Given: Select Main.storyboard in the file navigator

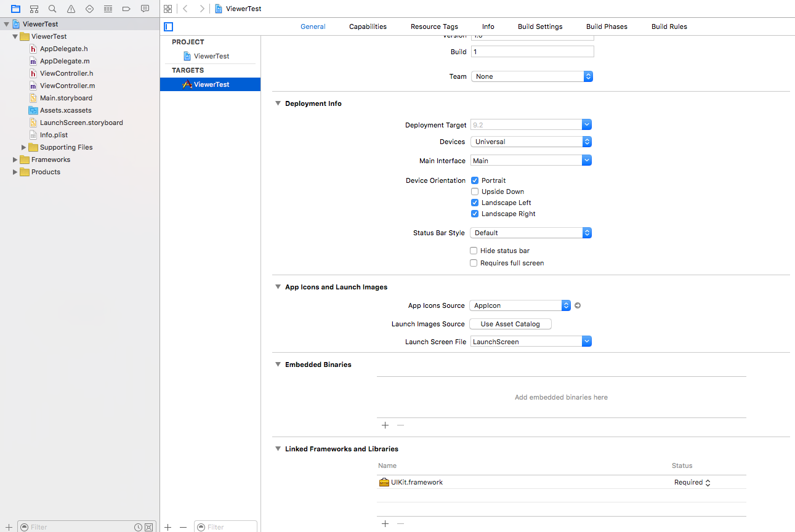Looking at the screenshot, I should 66,98.
